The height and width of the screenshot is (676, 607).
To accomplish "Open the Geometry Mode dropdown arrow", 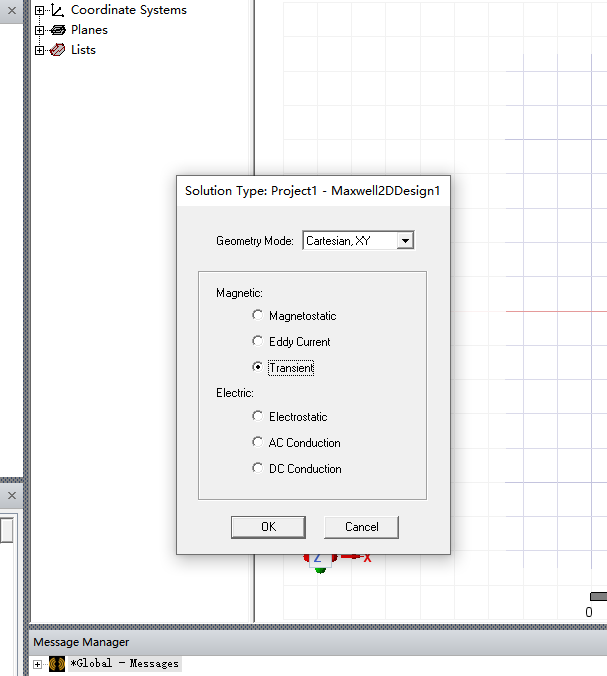I will (405, 241).
